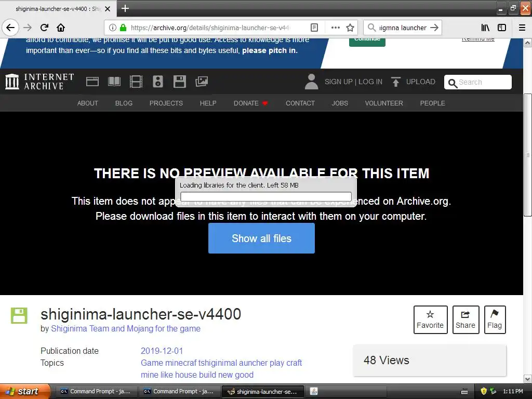Focus the Internet Archive Search field
Image resolution: width=532 pixels, height=399 pixels.
click(x=478, y=82)
